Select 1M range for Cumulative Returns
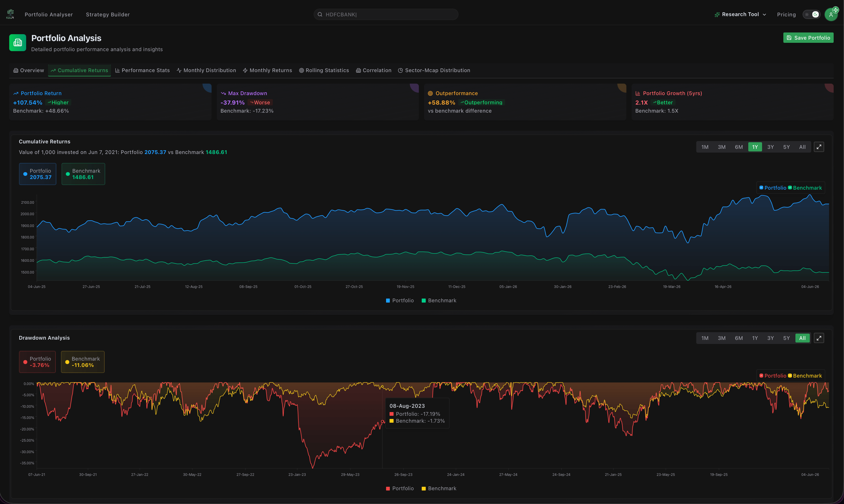844x504 pixels. tap(705, 147)
